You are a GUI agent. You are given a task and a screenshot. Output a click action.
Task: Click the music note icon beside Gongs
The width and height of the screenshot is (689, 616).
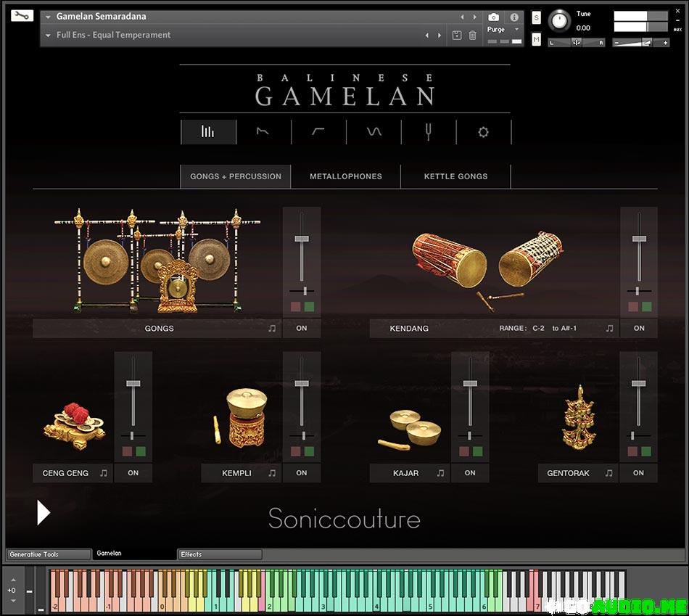click(272, 329)
